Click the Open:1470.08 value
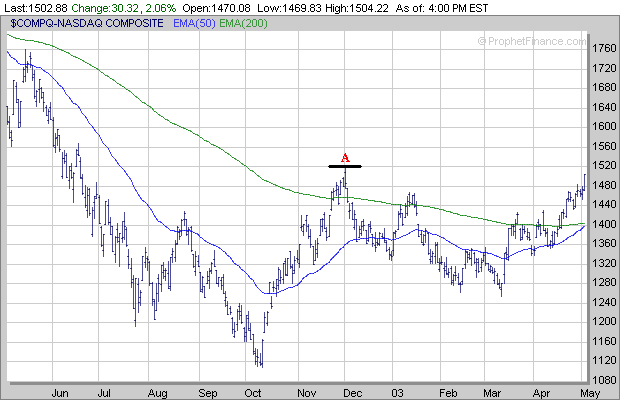The height and width of the screenshot is (400, 620). 217,8
